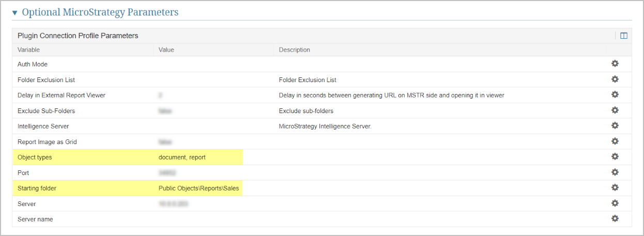Click the Description column header
Viewport: 644px width, 236px height.
[295, 50]
